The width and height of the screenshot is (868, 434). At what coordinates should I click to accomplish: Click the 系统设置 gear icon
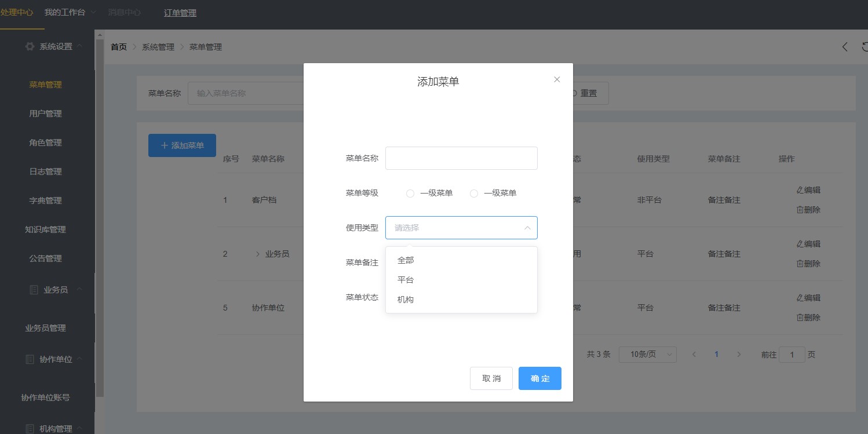[30, 46]
